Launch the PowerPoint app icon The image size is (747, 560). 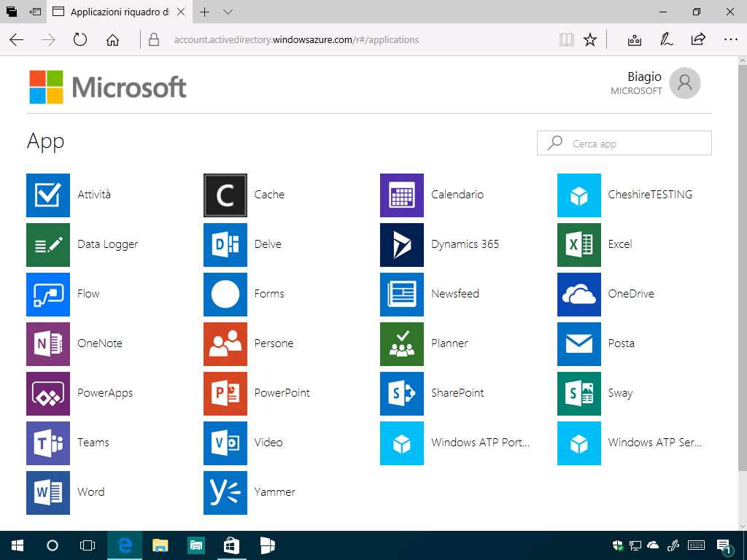[225, 393]
